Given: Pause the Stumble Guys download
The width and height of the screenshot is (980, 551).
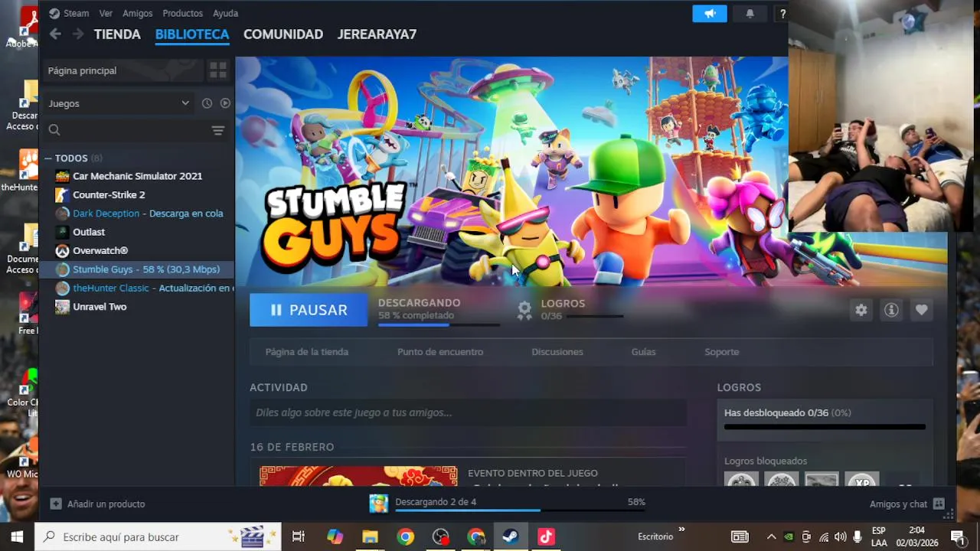Looking at the screenshot, I should coord(309,310).
